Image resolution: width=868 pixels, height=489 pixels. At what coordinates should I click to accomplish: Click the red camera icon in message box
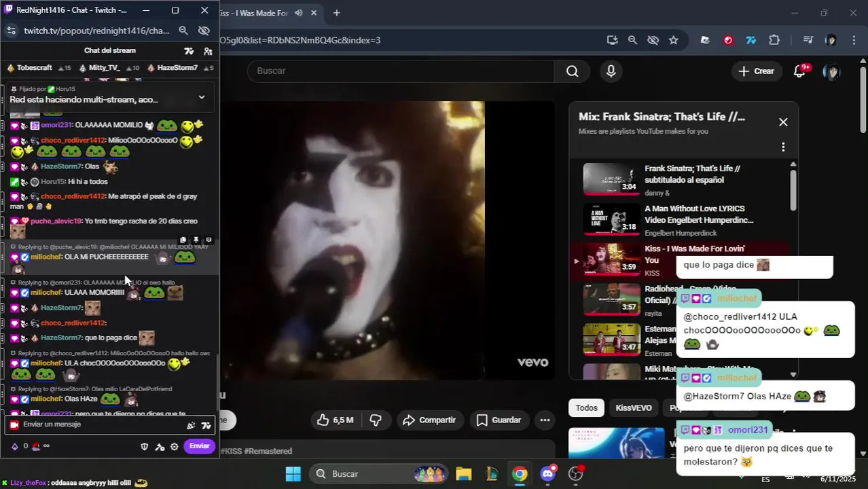pyautogui.click(x=14, y=424)
